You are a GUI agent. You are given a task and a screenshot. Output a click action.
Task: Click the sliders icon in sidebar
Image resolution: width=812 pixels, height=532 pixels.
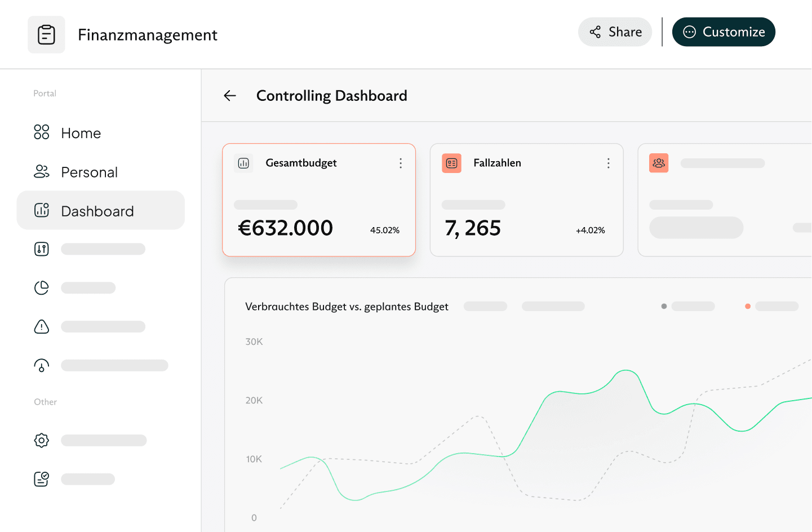click(x=42, y=249)
